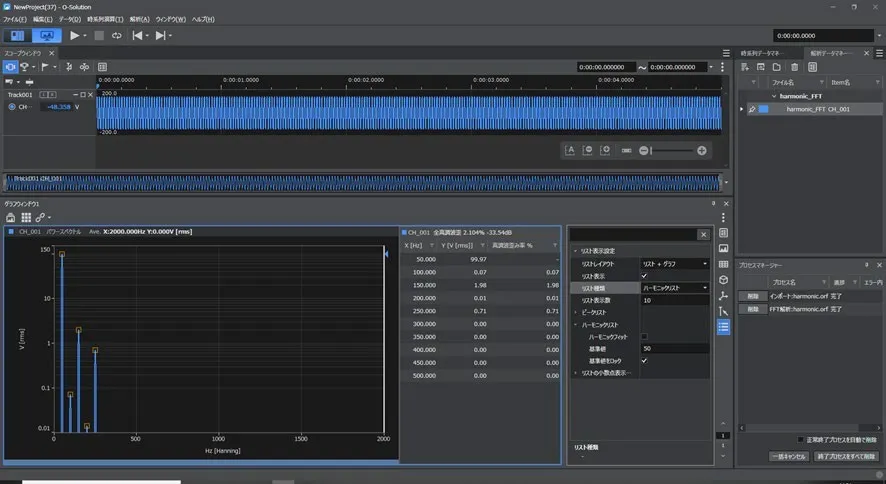886x484 pixels.
Task: Toggle the リスト表示 checkbox
Action: (644, 276)
